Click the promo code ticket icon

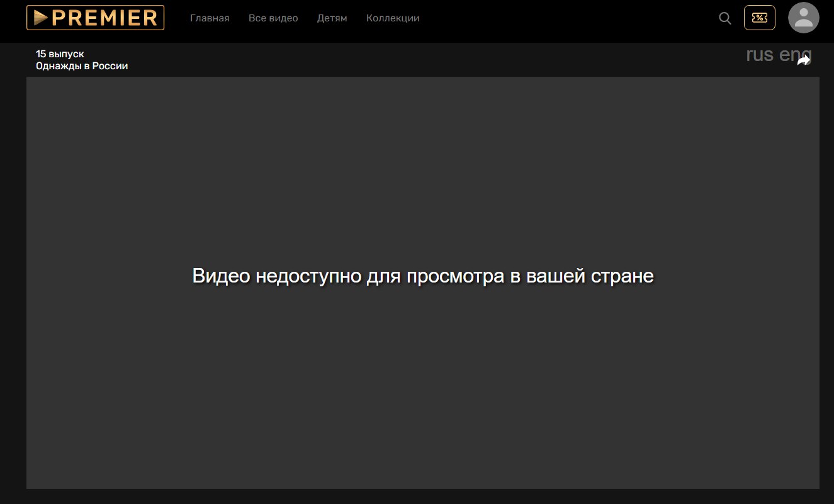[760, 18]
